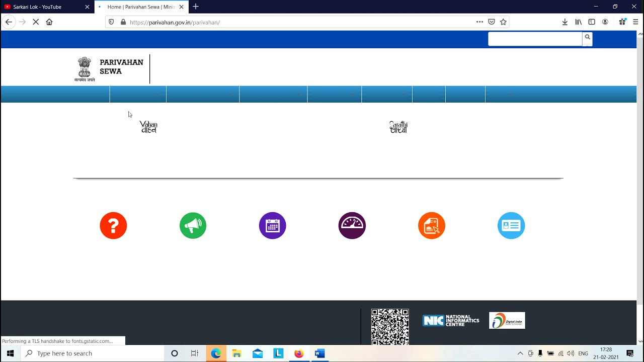
Task: Toggle the Firefox sidebar view
Action: (x=592, y=22)
